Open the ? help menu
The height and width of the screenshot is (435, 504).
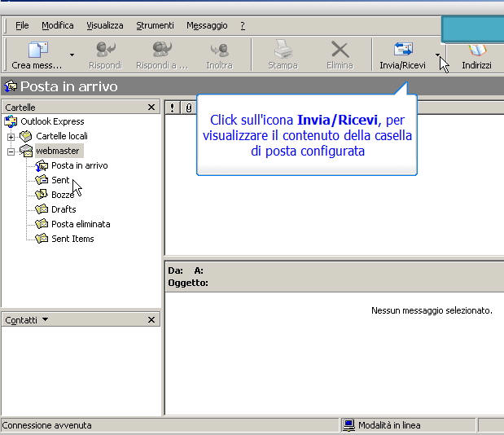click(x=243, y=25)
